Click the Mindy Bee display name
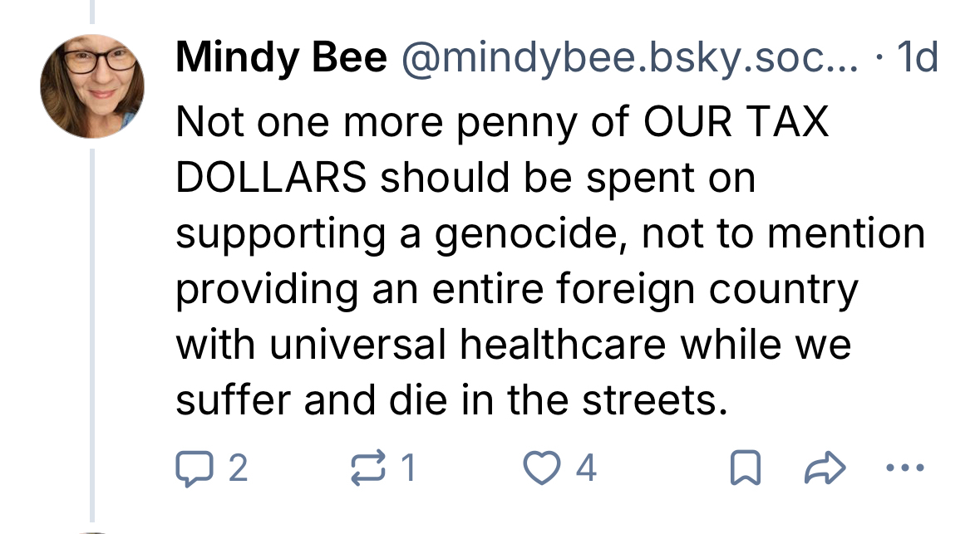 tap(281, 58)
